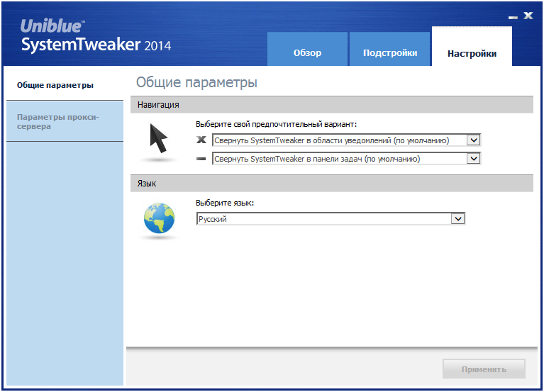Click the Uniblue SystemTweaker 2014 logo
Screen dimensions: 544x392
[96, 35]
